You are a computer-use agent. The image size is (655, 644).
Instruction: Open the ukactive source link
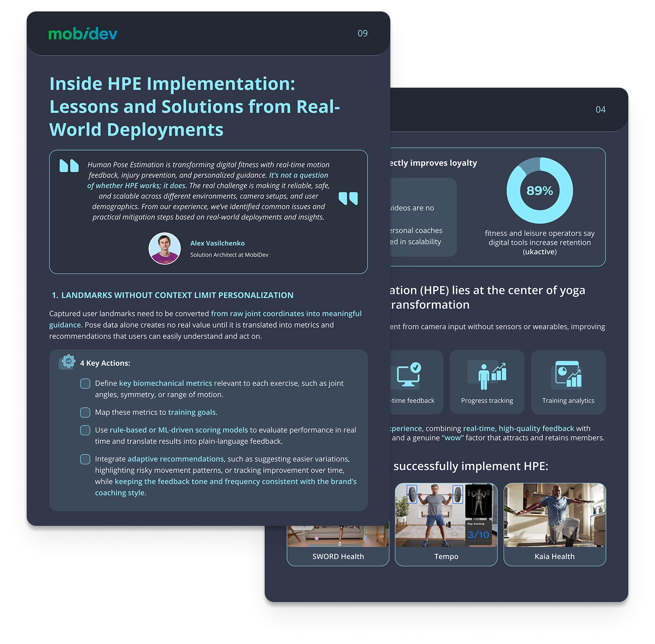click(539, 252)
